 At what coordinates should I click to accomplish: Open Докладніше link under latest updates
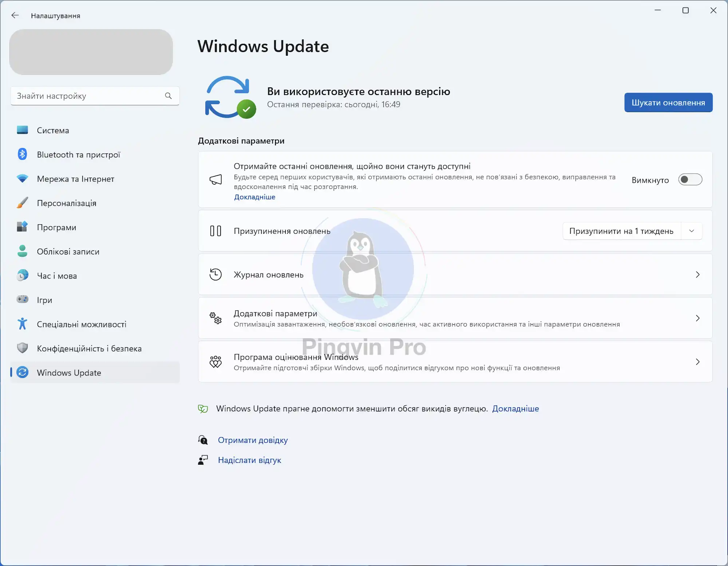pyautogui.click(x=254, y=197)
